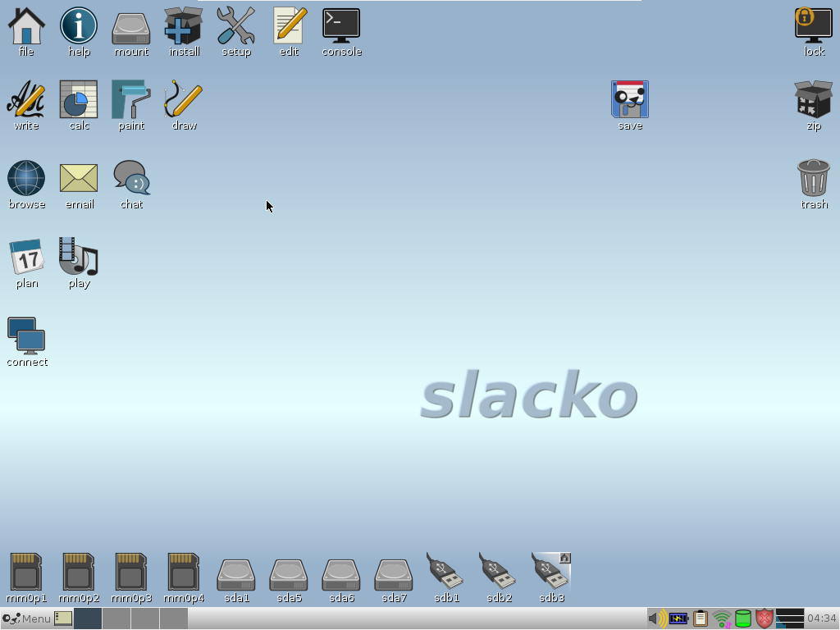Open the sdb1 USB drive
Viewport: 840px width, 630px height.
tap(445, 571)
